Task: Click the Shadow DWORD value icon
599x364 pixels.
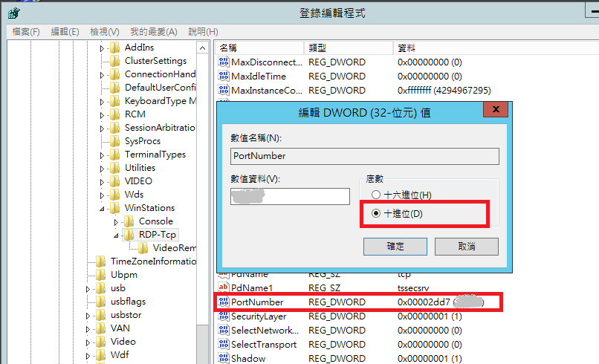Action: pyautogui.click(x=224, y=358)
